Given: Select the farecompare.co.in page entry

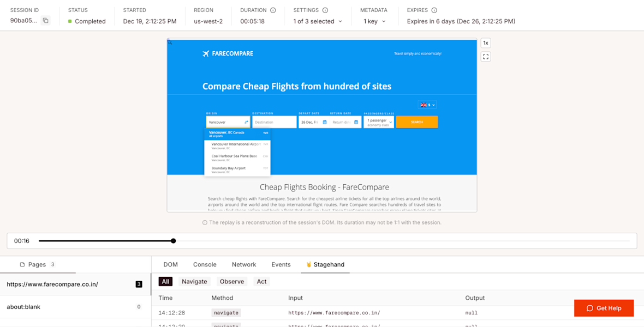Looking at the screenshot, I should click(x=75, y=284).
